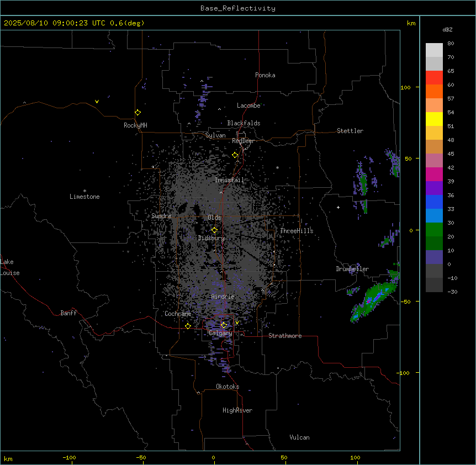Click the dBZ legend heading

(447, 29)
